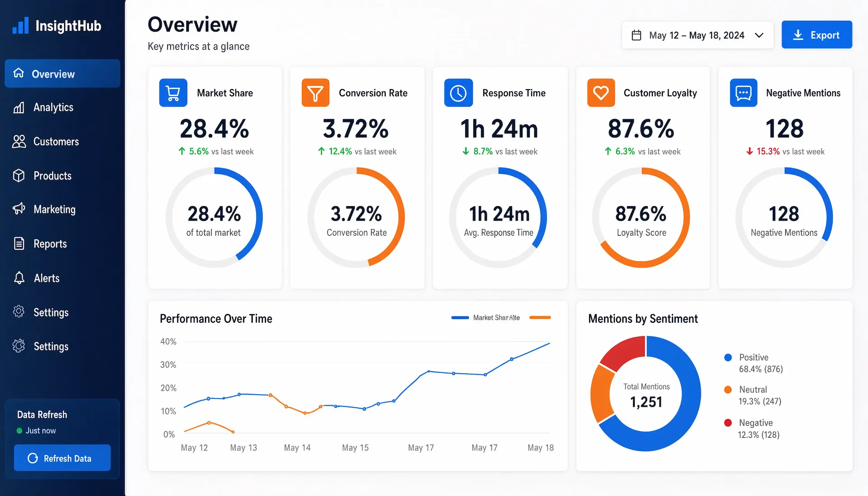Click the blue Positive legend dot
This screenshot has width=868, height=496.
[728, 357]
